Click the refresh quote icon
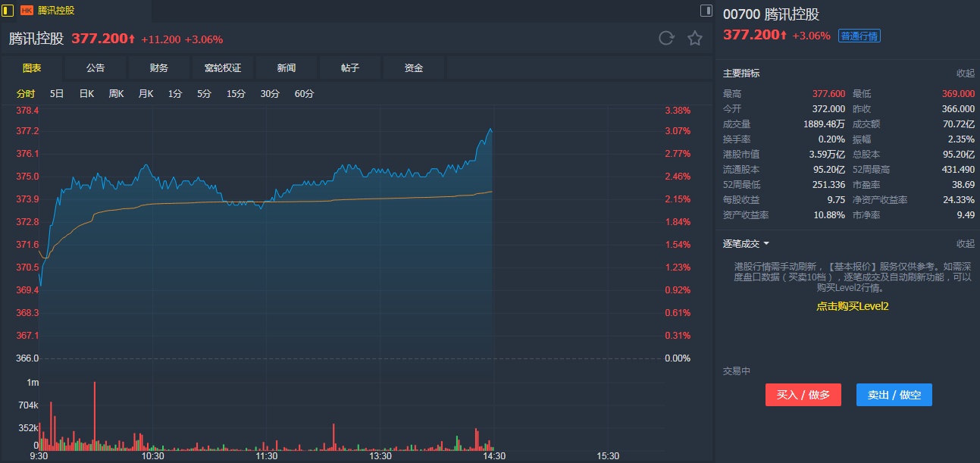Viewport: 980px width, 463px height. point(666,39)
